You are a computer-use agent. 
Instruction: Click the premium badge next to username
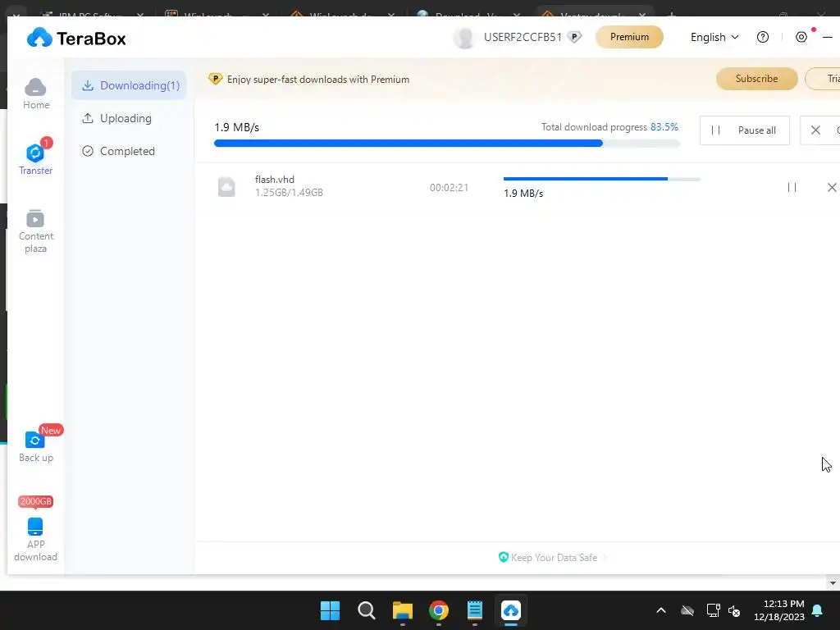coord(574,37)
